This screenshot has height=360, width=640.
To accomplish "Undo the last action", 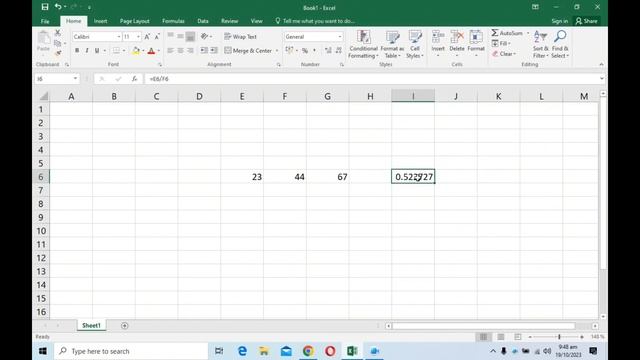I will point(58,7).
